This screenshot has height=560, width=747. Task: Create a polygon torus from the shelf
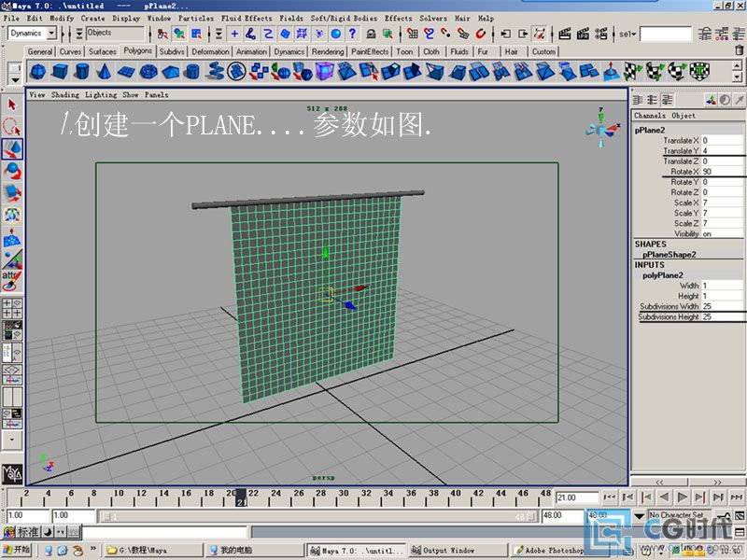[148, 72]
